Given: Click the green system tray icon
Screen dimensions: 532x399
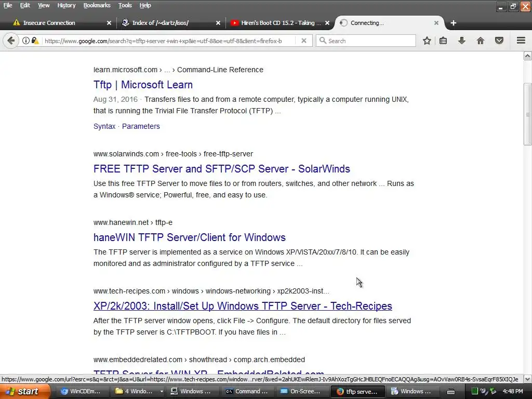Looking at the screenshot, I should tap(475, 391).
